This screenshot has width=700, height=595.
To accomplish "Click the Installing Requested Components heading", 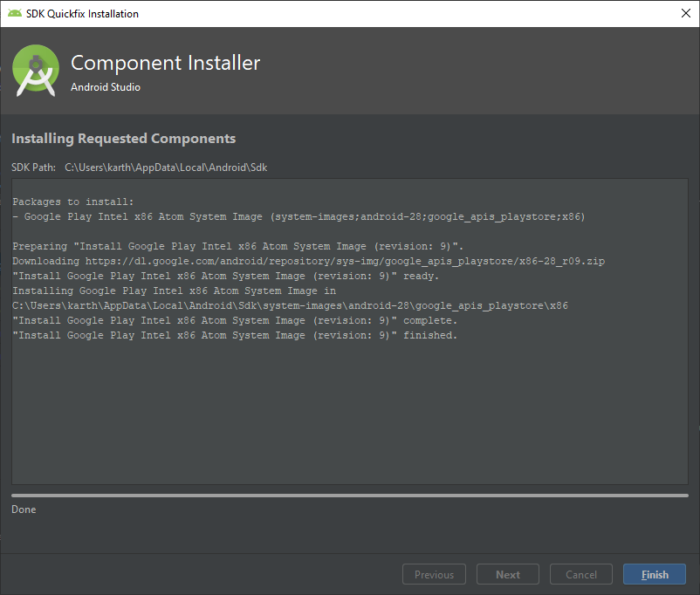I will [123, 139].
